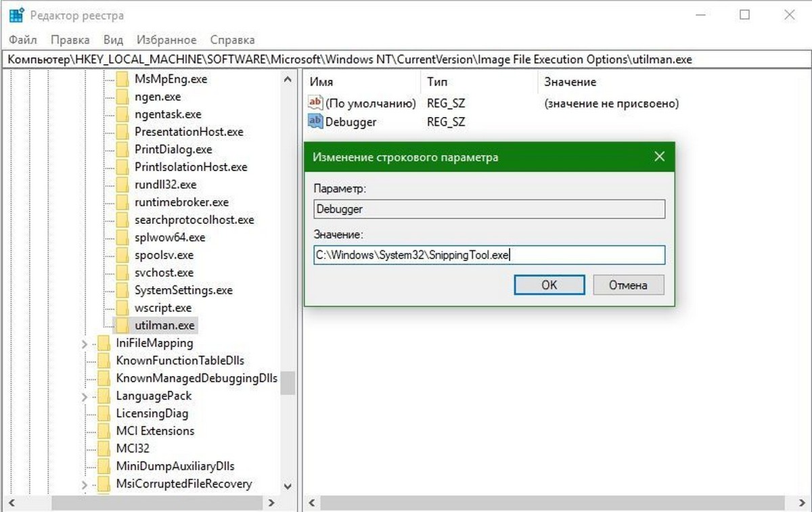Image resolution: width=812 pixels, height=512 pixels.
Task: Close the string parameter dialog
Action: pos(660,157)
